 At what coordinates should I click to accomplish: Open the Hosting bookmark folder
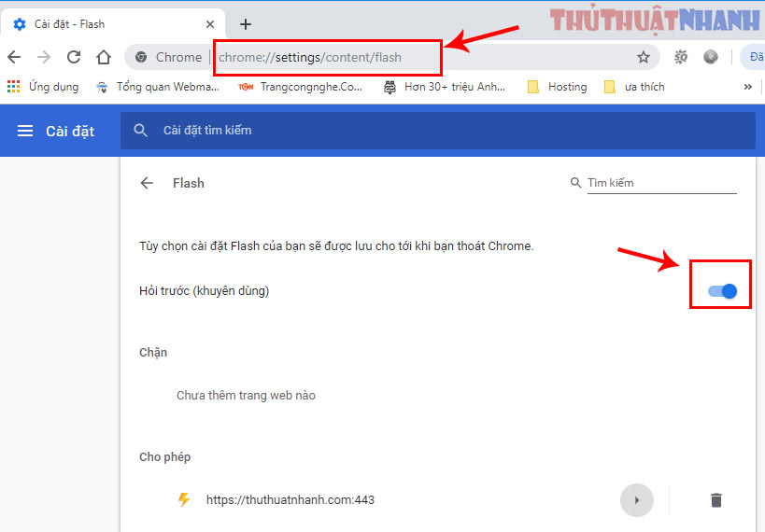click(557, 87)
